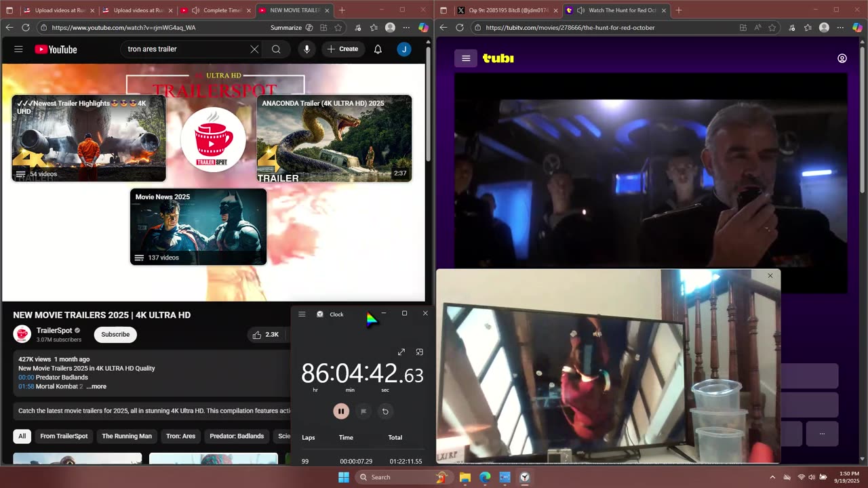
Task: Go to the Tubi home logo
Action: pos(498,58)
